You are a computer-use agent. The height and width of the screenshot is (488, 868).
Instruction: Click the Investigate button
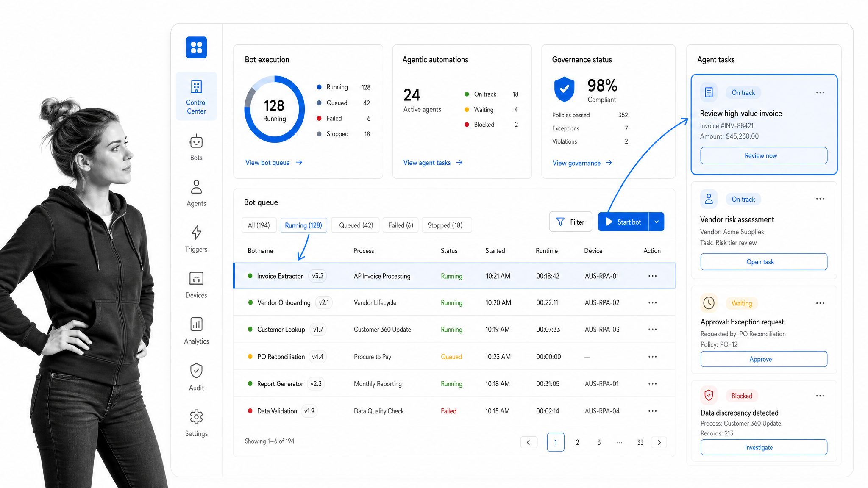(x=764, y=447)
